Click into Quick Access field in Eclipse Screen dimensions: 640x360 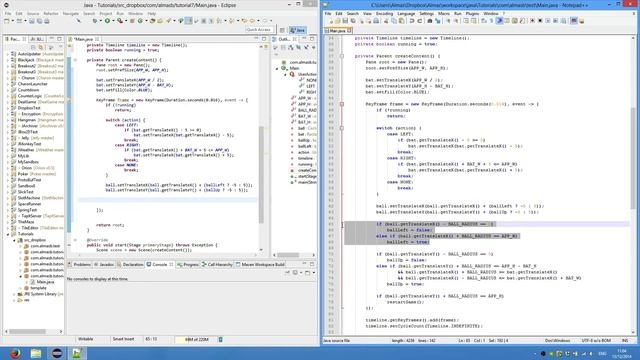(x=259, y=29)
